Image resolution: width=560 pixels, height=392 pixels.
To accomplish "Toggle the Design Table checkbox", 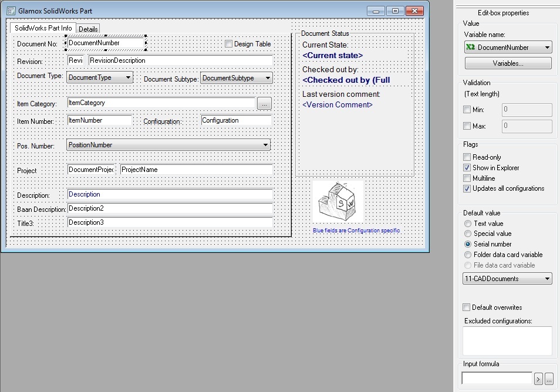I will point(228,44).
